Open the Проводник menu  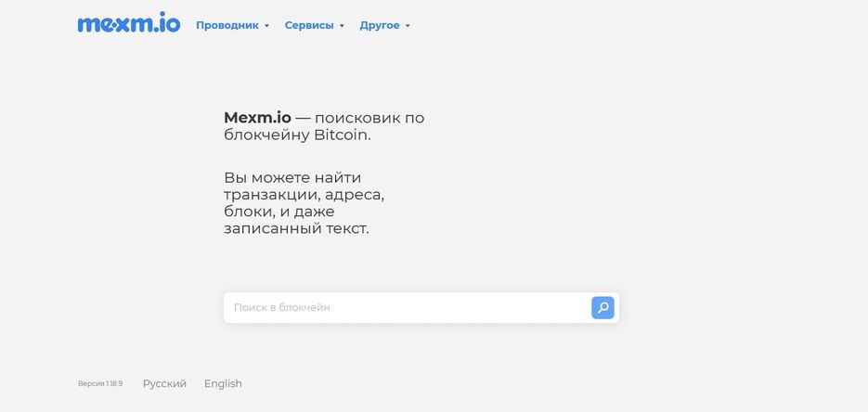tap(227, 26)
